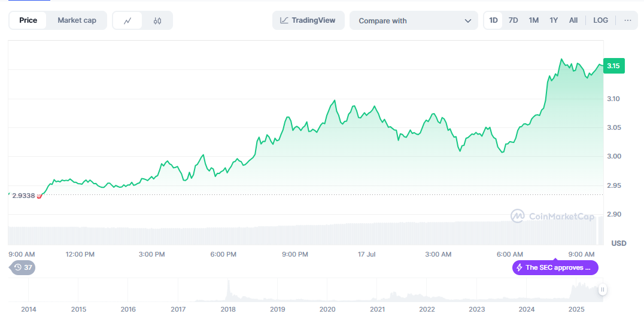The width and height of the screenshot is (644, 323).
Task: Click the 2018 year on timeline
Action: coord(228,309)
